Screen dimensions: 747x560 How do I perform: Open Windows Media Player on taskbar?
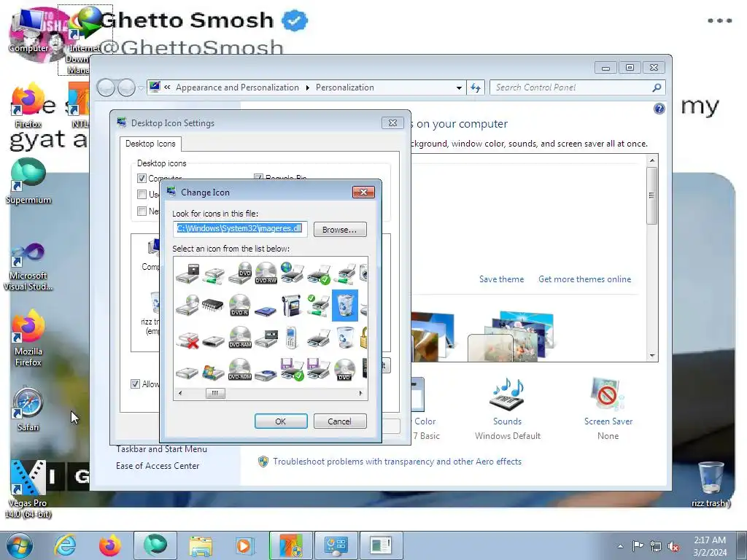[x=244, y=545]
